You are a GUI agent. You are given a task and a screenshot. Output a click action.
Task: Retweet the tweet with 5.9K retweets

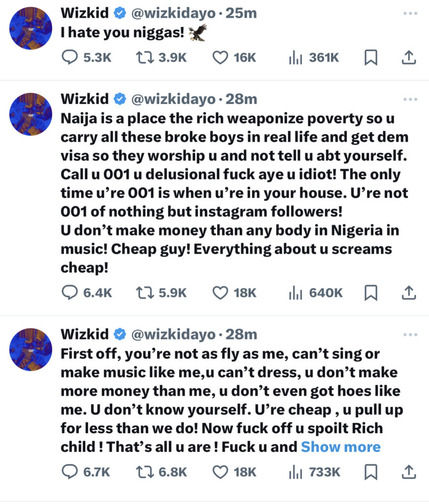(x=144, y=293)
